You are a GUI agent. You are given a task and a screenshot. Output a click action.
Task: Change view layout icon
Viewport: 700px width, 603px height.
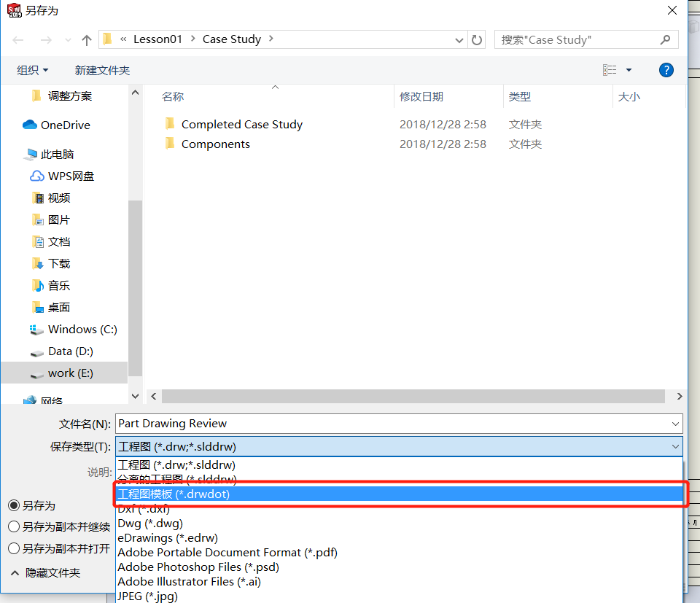pyautogui.click(x=610, y=70)
